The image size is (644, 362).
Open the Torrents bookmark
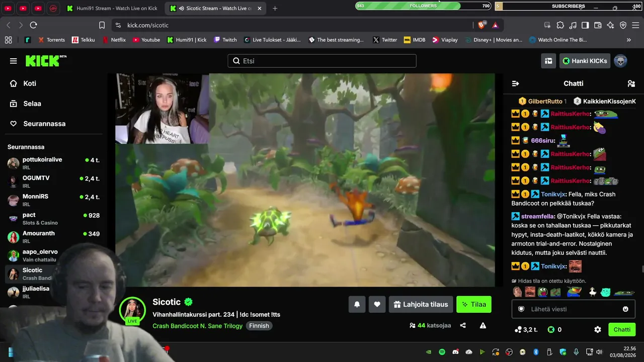pos(51,40)
